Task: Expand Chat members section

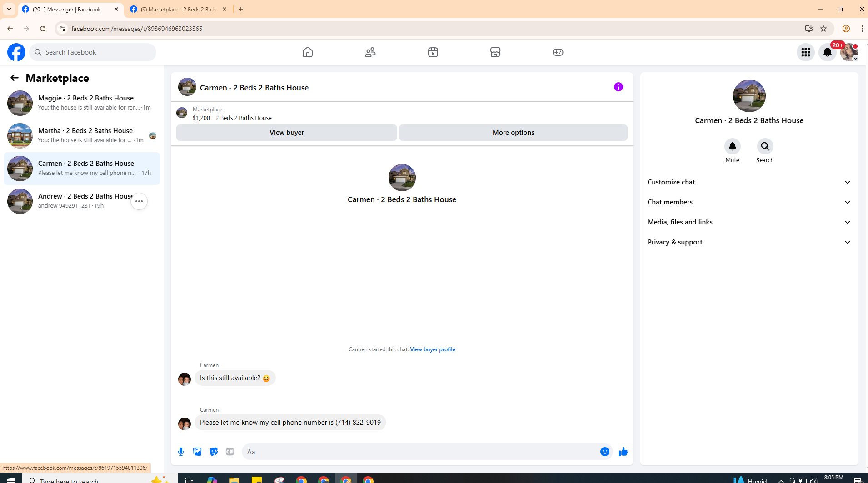Action: click(x=749, y=202)
